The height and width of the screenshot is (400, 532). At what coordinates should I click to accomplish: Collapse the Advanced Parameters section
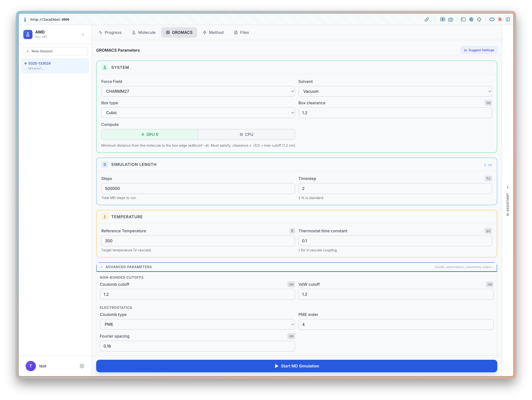click(x=297, y=267)
